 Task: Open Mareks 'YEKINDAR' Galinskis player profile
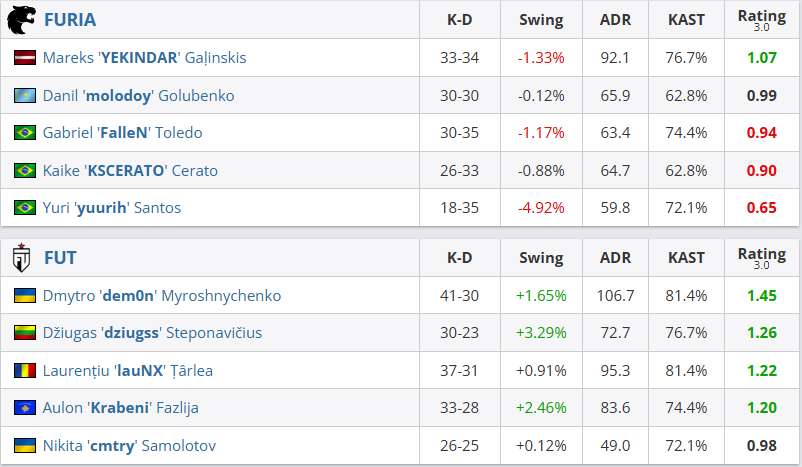[144, 58]
